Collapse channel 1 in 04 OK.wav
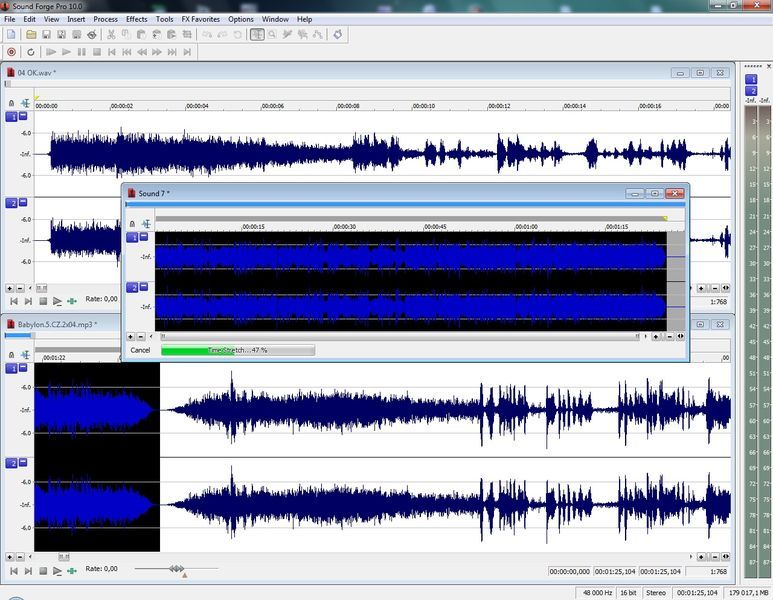Screen dimensions: 773x600 [x=23, y=116]
